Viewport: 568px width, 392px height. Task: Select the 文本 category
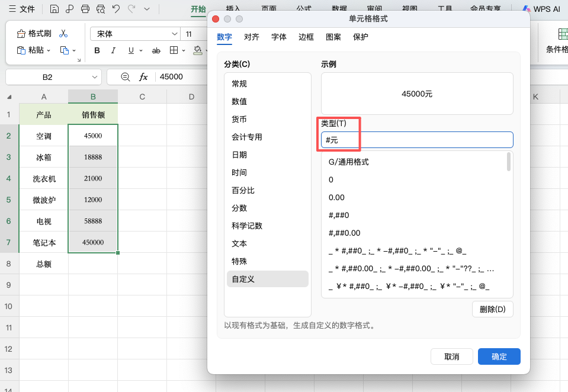[x=268, y=243]
